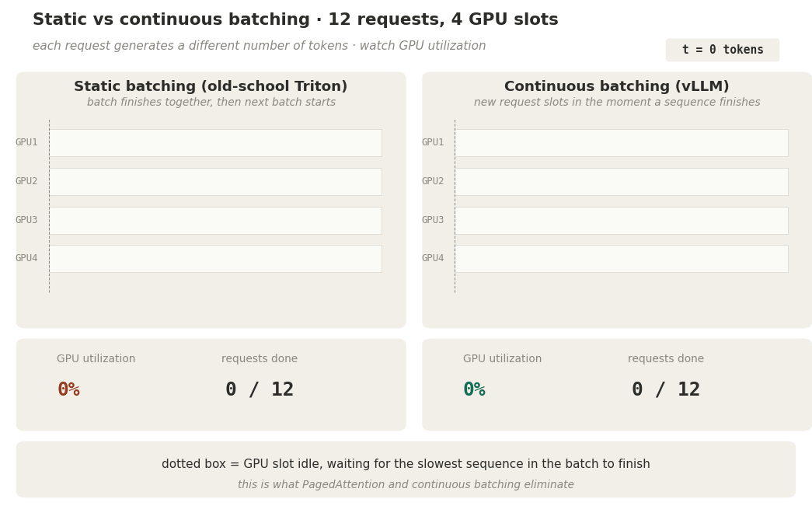Click the GPU3 lane under static batching

[x=215, y=221]
